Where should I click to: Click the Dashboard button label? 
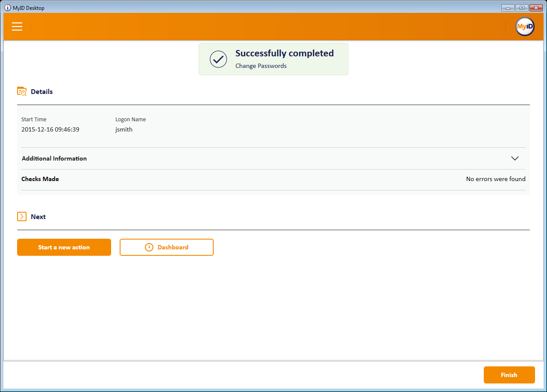tap(173, 247)
